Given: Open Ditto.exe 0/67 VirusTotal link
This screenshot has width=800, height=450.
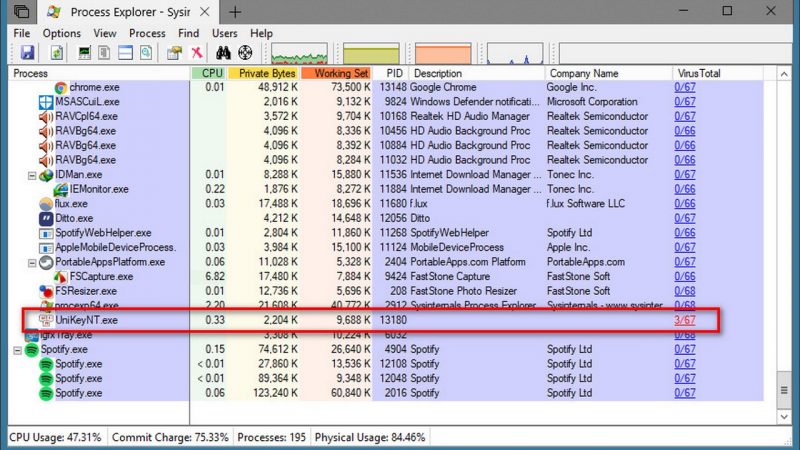Looking at the screenshot, I should [x=684, y=218].
